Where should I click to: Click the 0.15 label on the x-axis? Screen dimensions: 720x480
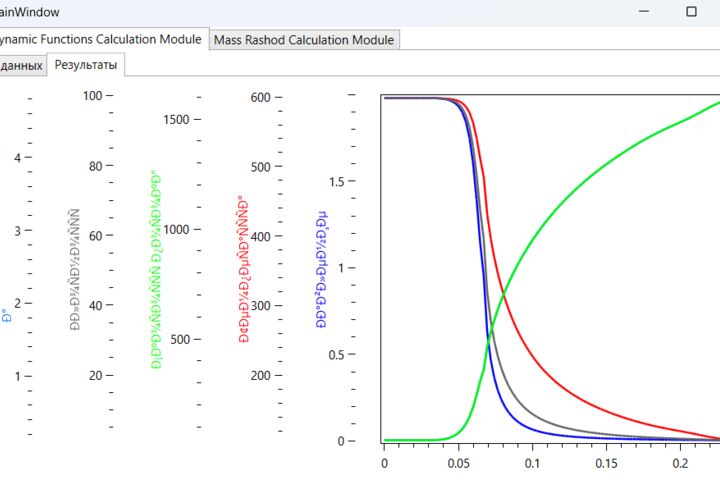click(606, 463)
